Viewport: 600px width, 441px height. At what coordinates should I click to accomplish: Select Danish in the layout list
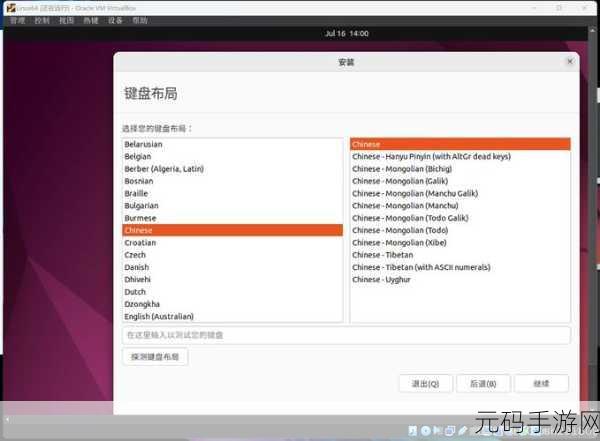pyautogui.click(x=232, y=267)
